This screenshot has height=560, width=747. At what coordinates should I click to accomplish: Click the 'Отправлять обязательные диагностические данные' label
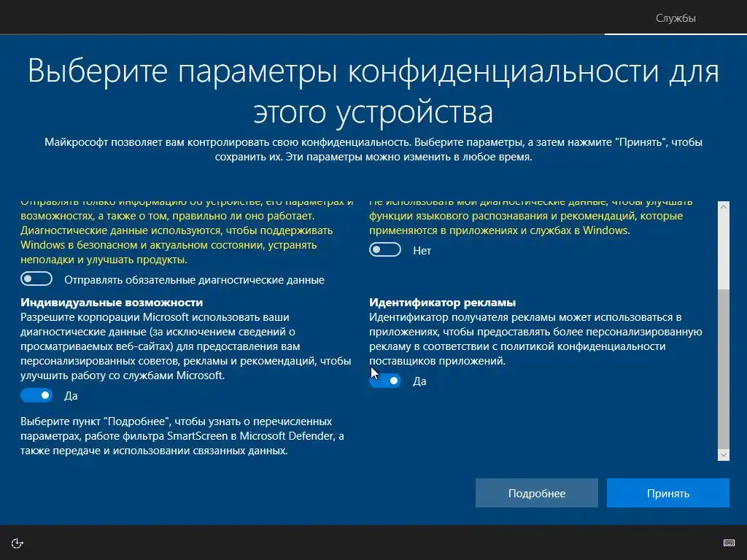coord(194,280)
